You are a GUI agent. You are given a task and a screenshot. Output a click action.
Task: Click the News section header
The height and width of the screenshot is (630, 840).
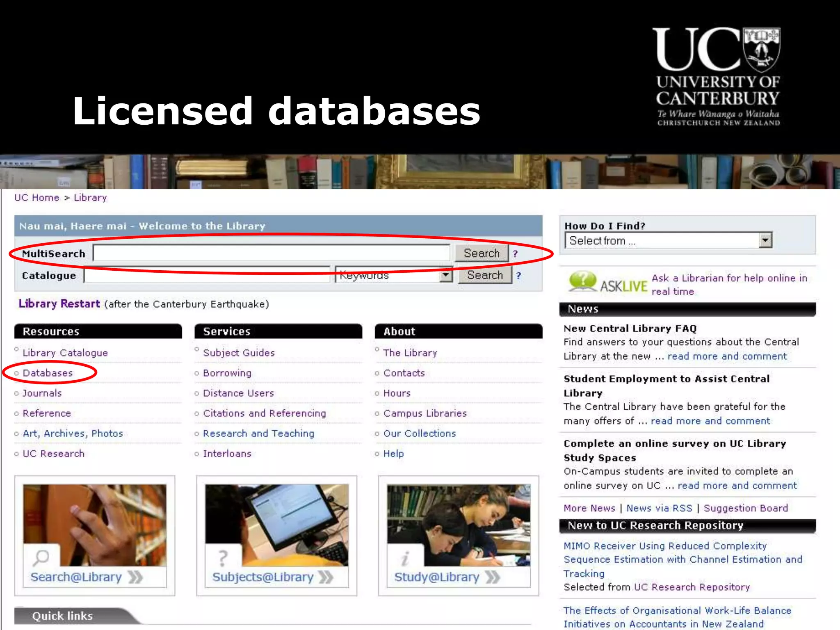coord(687,309)
